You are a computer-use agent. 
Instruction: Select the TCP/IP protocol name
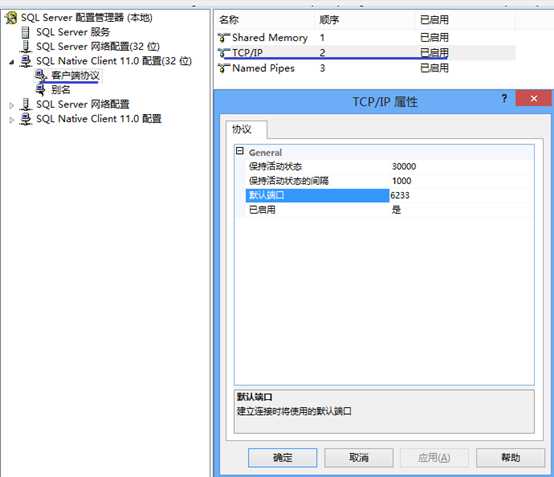point(247,53)
